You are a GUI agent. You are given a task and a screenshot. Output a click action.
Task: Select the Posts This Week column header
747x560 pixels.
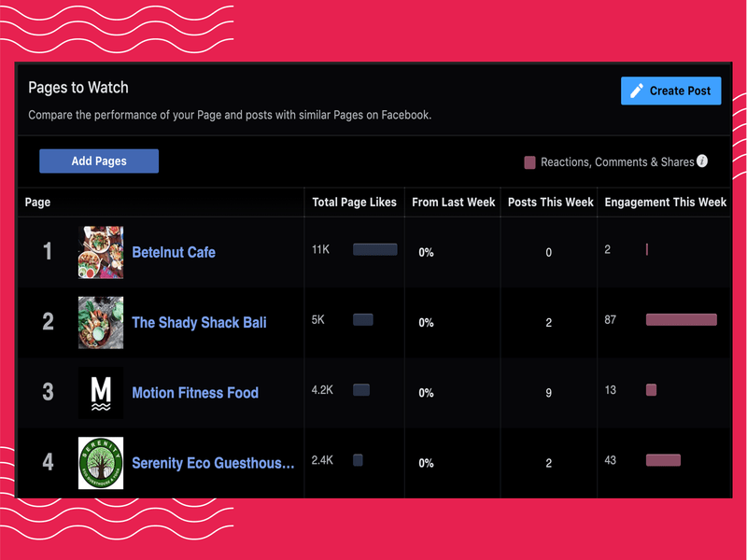click(551, 203)
